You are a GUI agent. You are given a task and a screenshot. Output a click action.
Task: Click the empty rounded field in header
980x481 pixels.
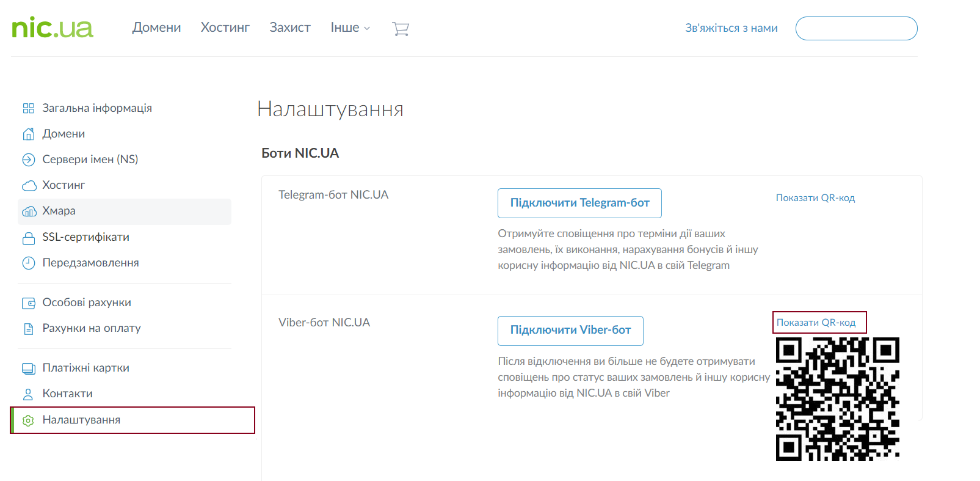point(856,29)
